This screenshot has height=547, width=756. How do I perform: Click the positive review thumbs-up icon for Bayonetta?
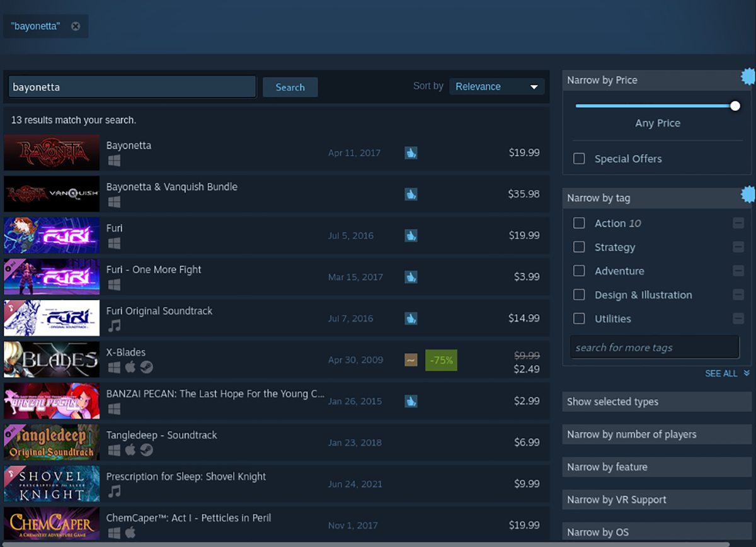tap(411, 152)
